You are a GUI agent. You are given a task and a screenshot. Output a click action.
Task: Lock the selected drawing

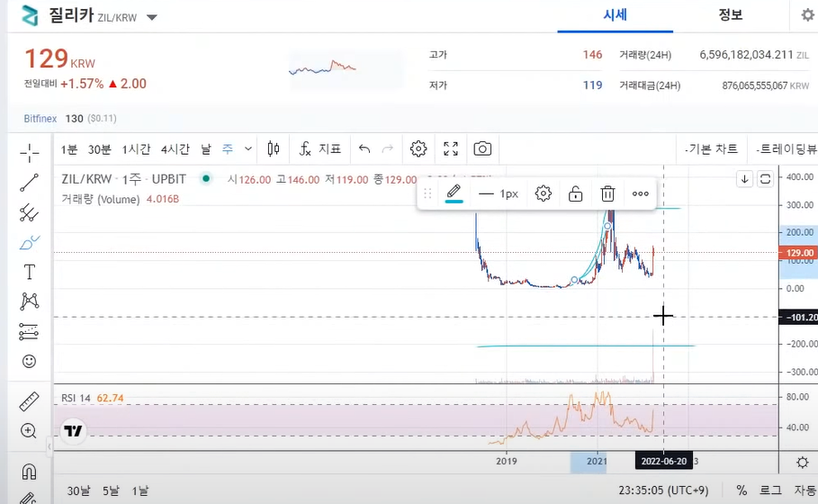tap(575, 193)
